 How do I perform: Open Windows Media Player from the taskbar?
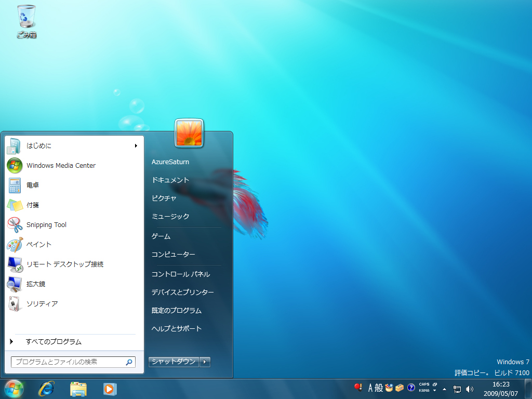110,389
